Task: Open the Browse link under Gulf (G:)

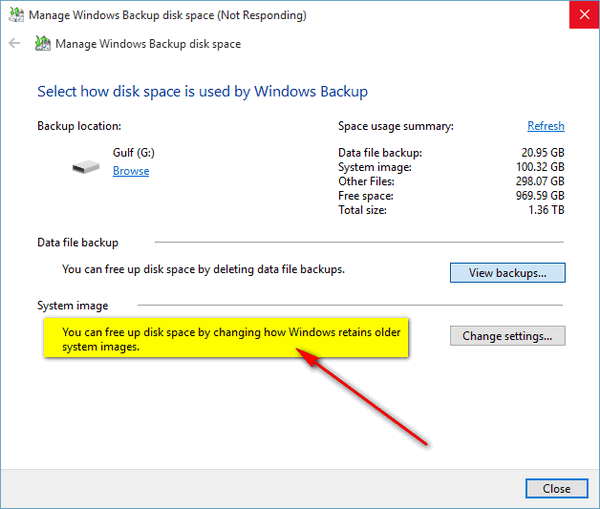Action: [131, 171]
